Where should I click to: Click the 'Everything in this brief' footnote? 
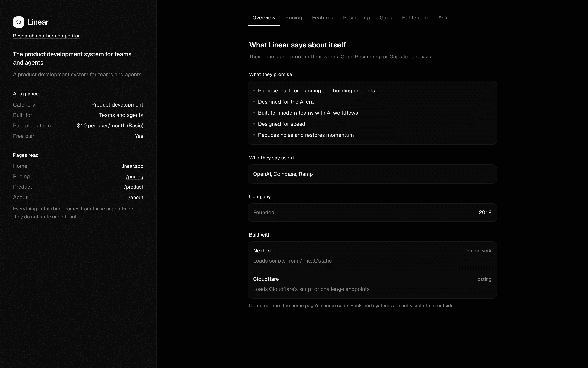(74, 213)
